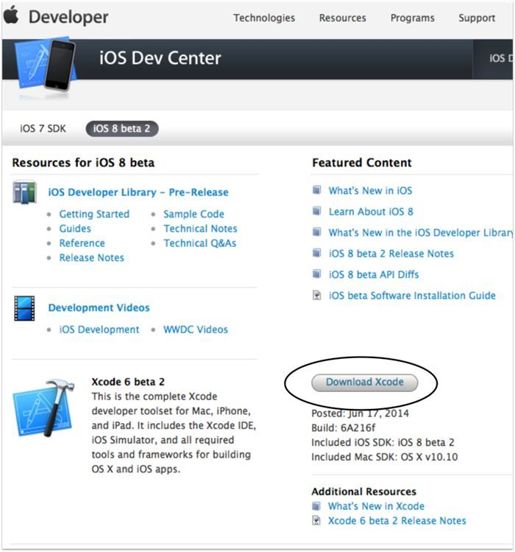Open the Technical Notes link
Viewport: 515px width, 552px height.
[x=200, y=228]
